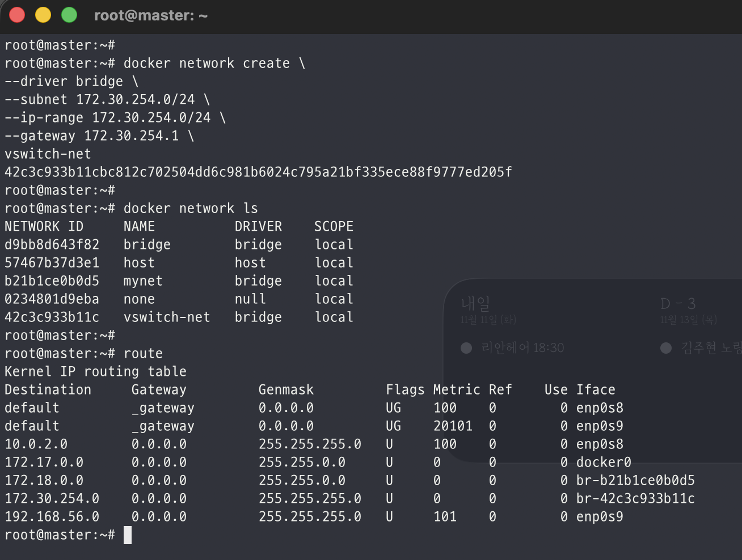
Task: Click the '내일' heading in background widget
Action: (x=475, y=304)
